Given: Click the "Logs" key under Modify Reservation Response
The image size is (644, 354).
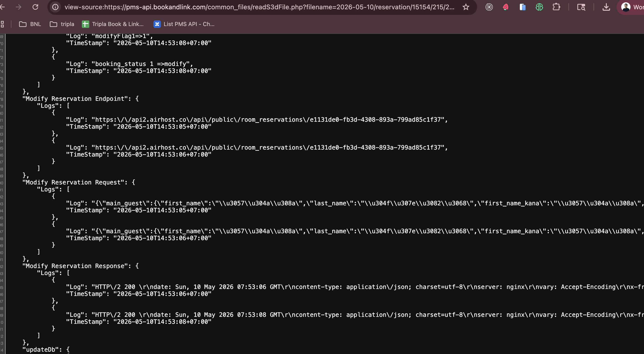Looking at the screenshot, I should 50,273.
